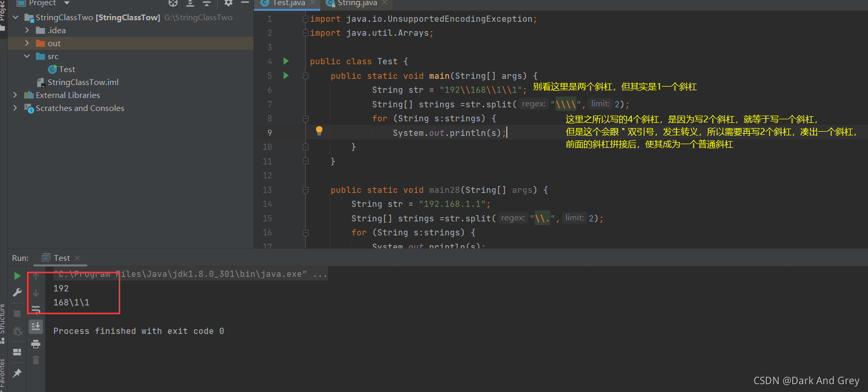
Task: Click the java.exe command line in console
Action: (x=190, y=274)
